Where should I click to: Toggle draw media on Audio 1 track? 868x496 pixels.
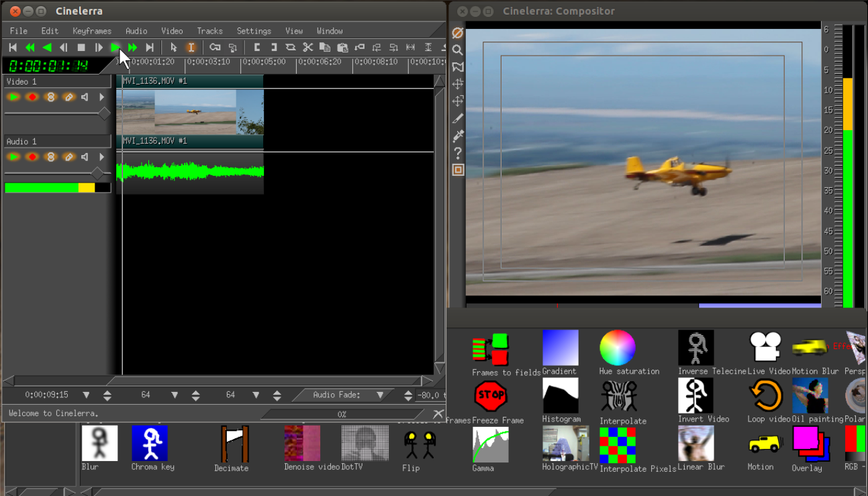pyautogui.click(x=68, y=157)
